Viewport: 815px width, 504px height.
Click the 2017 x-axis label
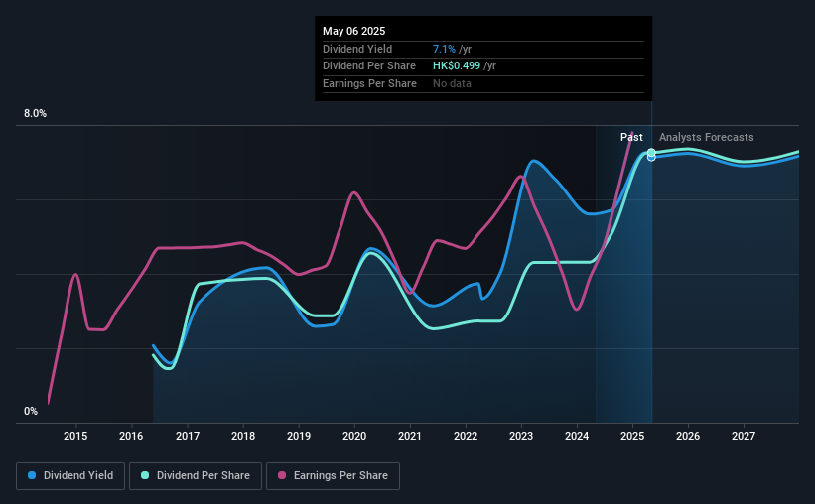(x=187, y=436)
